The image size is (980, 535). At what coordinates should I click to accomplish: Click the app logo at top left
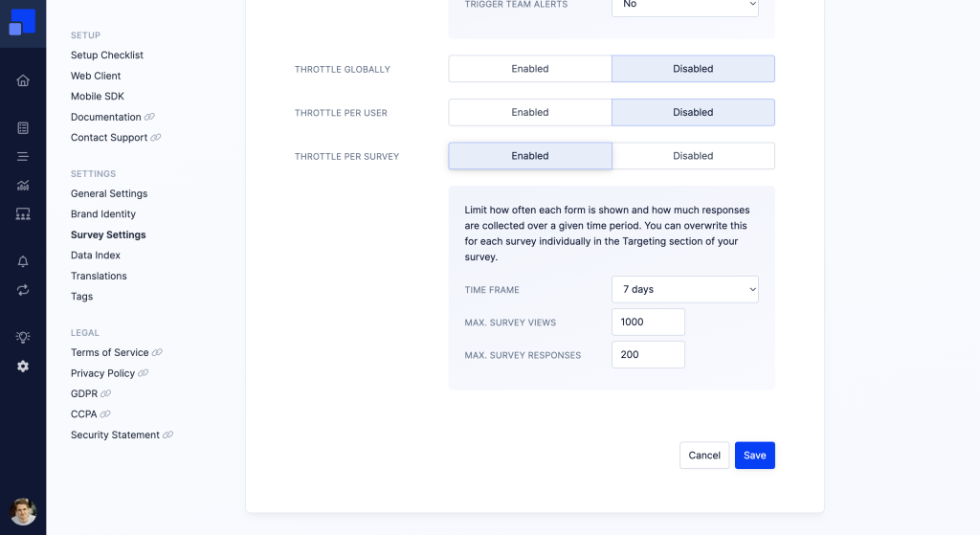23,23
